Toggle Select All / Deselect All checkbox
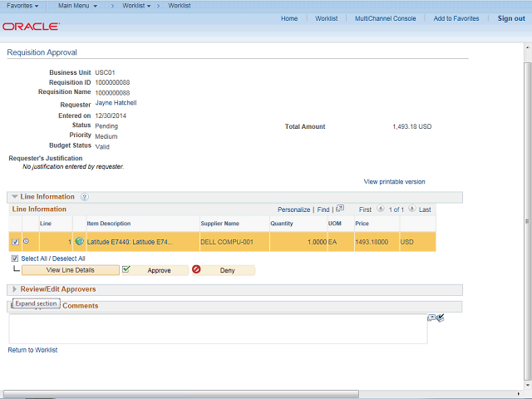Viewport: 532px width, 399px height. pos(15,259)
